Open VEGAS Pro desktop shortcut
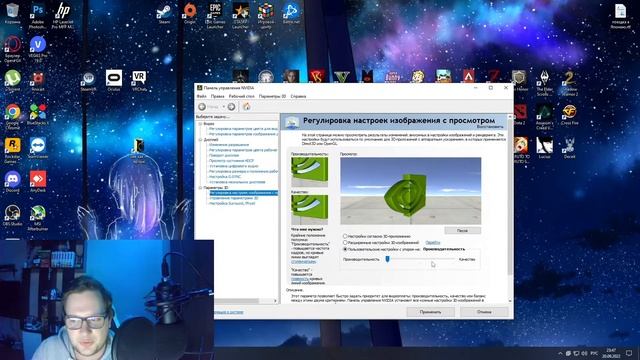 (38, 50)
